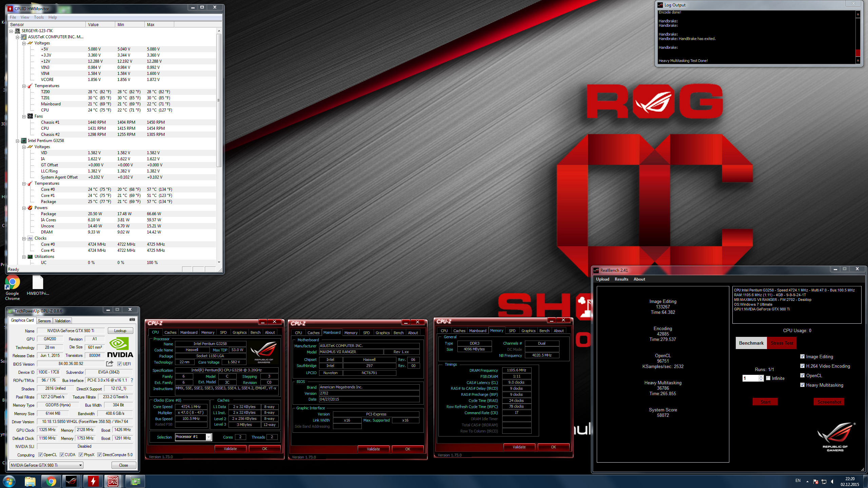
Task: Click the network icon in system tray
Action: 824,482
